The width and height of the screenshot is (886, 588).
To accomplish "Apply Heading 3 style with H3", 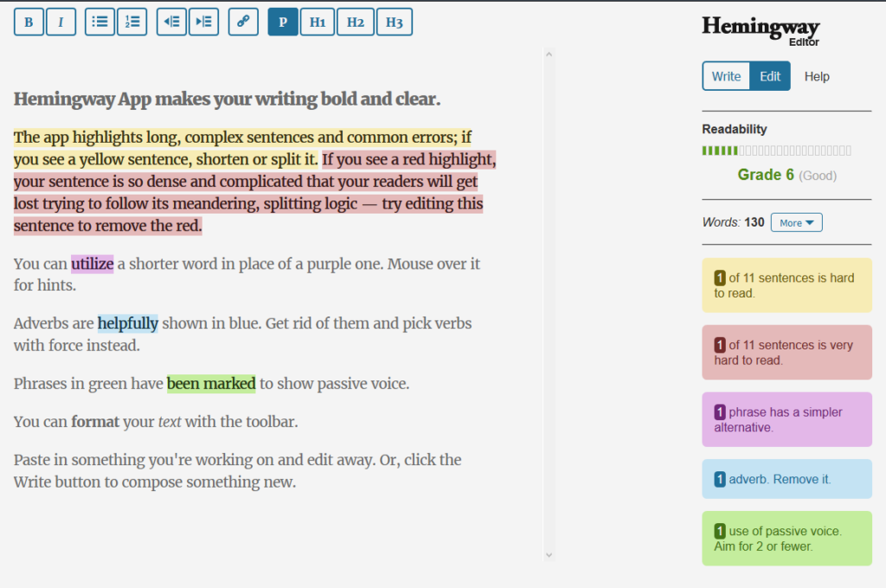I will tap(395, 22).
